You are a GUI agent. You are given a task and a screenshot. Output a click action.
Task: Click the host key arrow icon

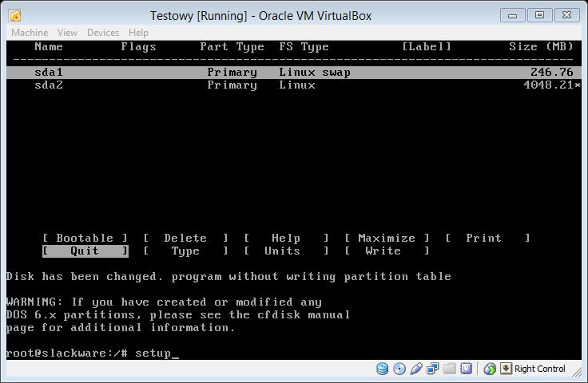[x=506, y=369]
